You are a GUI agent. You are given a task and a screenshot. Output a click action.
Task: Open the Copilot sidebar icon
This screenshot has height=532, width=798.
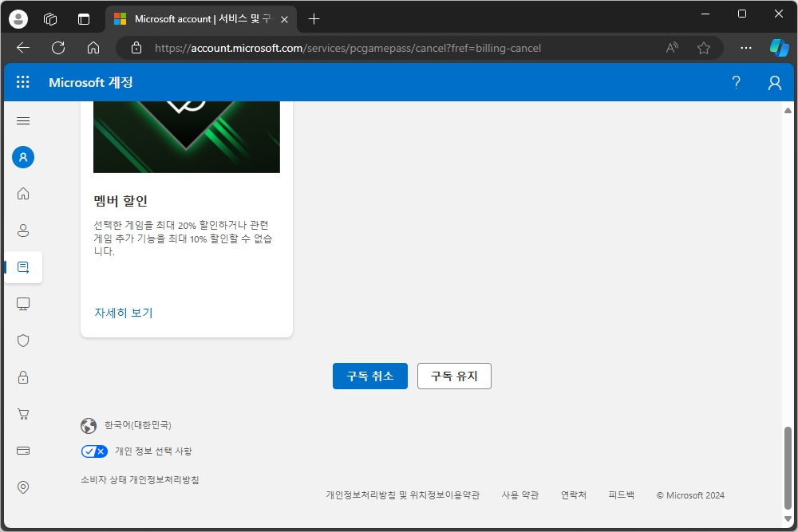(x=779, y=48)
